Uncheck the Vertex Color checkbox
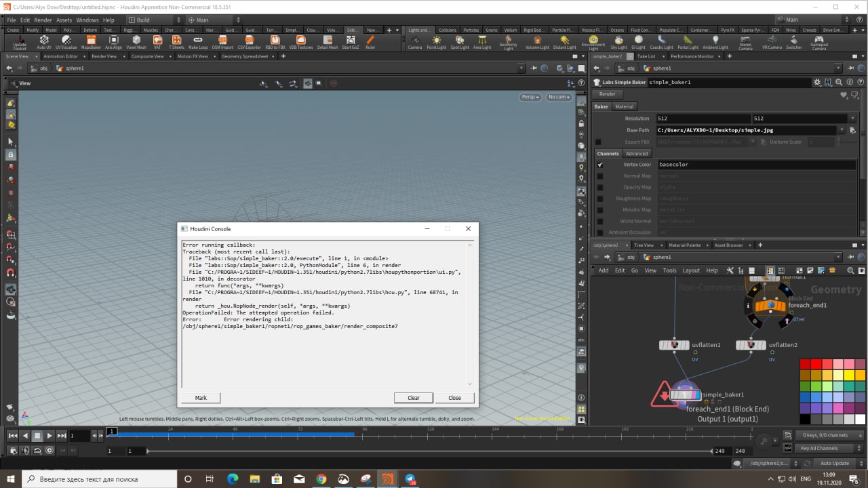Viewport: 868px width, 488px height. 599,165
